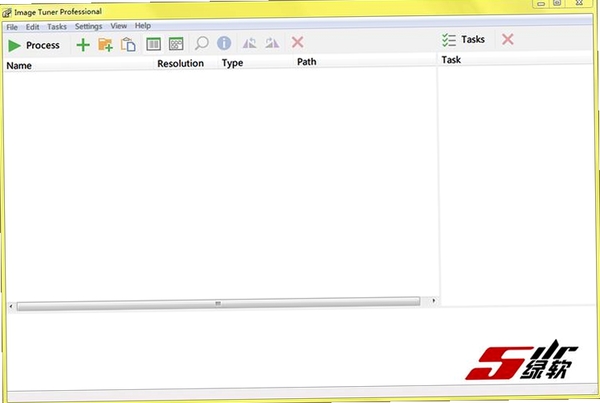Open the Tasks menu in the menu bar

pos(57,27)
